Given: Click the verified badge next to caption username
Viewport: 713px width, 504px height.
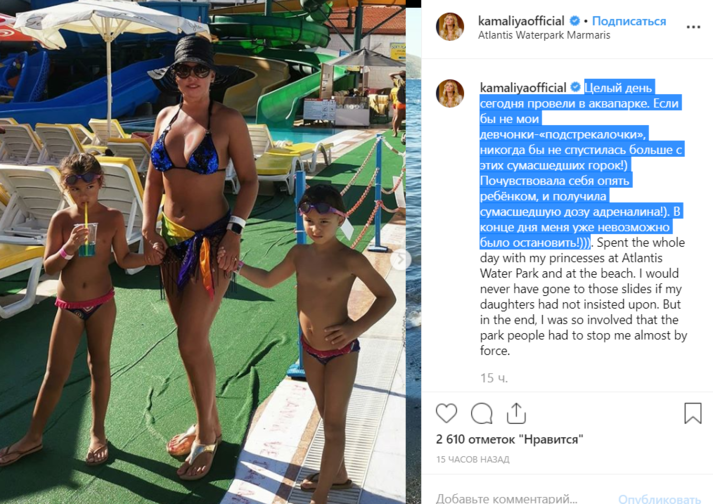Looking at the screenshot, I should [575, 87].
